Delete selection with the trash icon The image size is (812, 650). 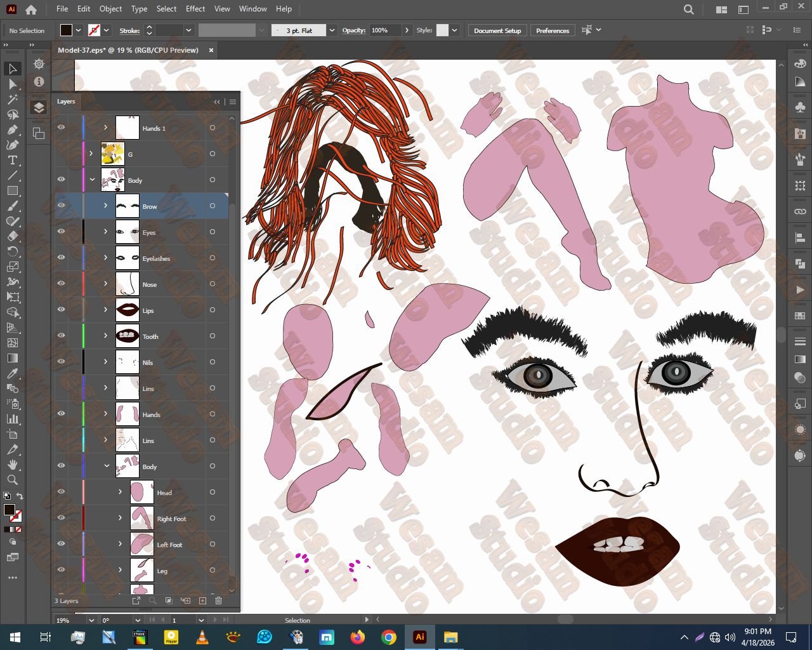pos(219,600)
